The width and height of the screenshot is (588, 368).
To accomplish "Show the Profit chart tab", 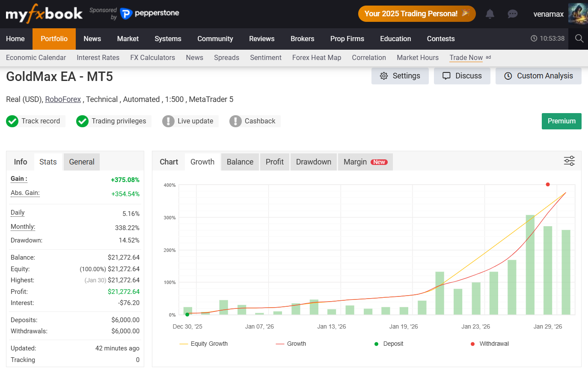I will point(275,162).
